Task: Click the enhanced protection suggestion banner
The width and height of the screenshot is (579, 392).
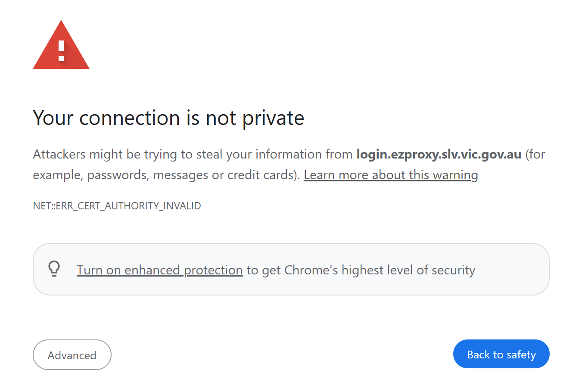Action: pos(291,269)
